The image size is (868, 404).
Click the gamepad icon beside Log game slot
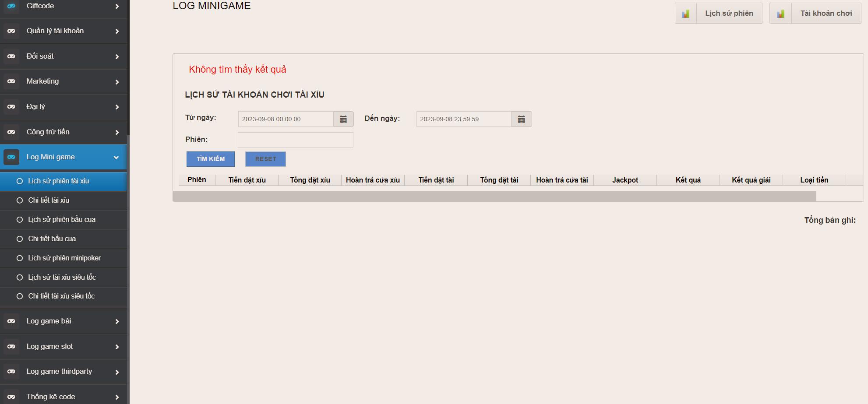point(11,347)
